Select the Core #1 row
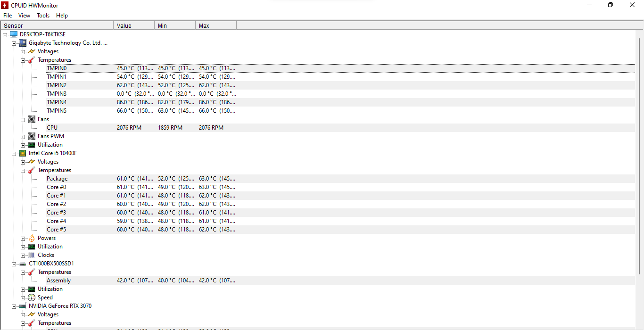The image size is (644, 330). pos(340,196)
